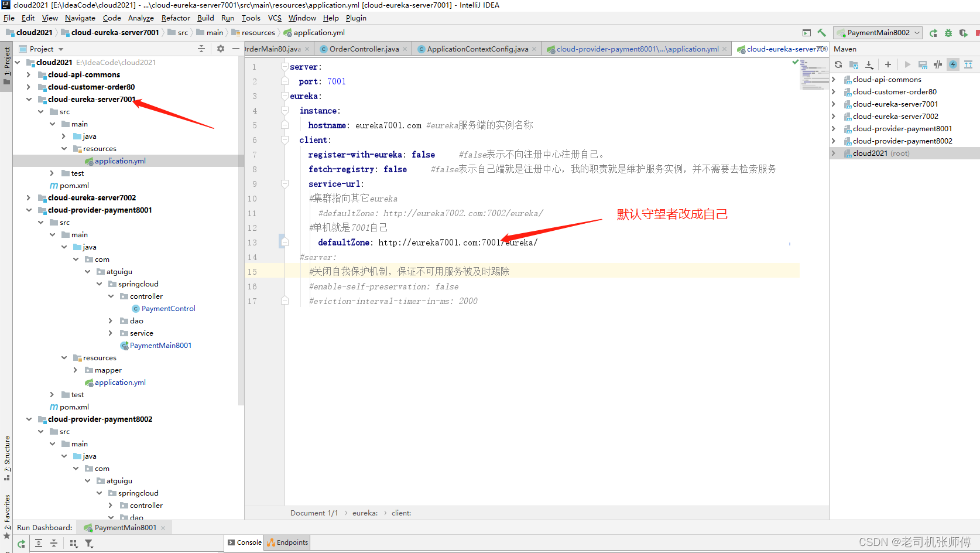The image size is (980, 553).
Task: Click the Build Project hammer icon
Action: pos(822,33)
